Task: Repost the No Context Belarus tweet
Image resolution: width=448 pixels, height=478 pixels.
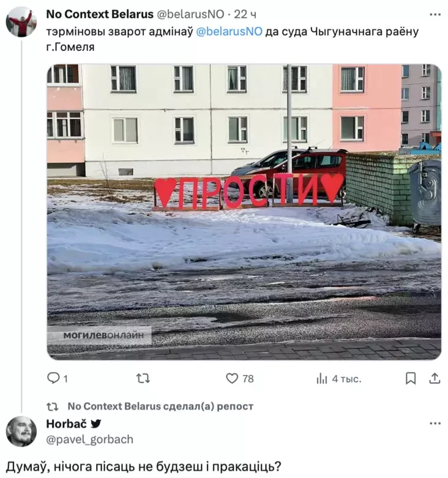Action: coord(143,379)
